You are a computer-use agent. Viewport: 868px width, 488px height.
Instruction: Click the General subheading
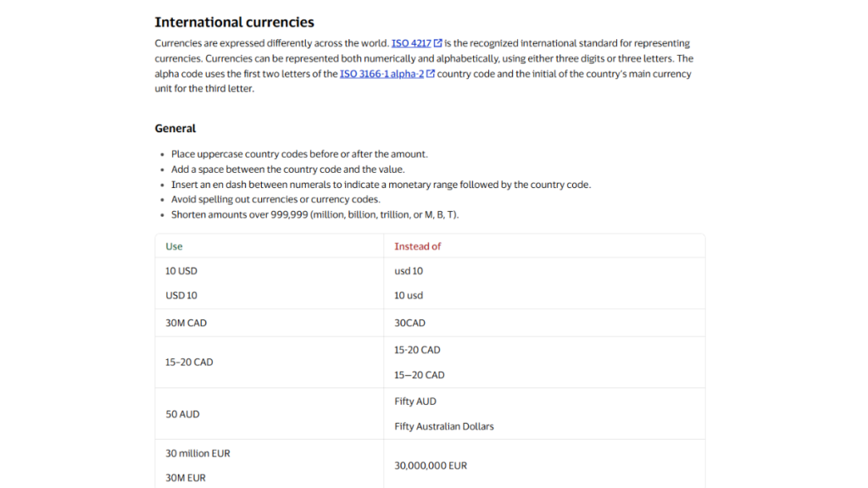pyautogui.click(x=175, y=129)
